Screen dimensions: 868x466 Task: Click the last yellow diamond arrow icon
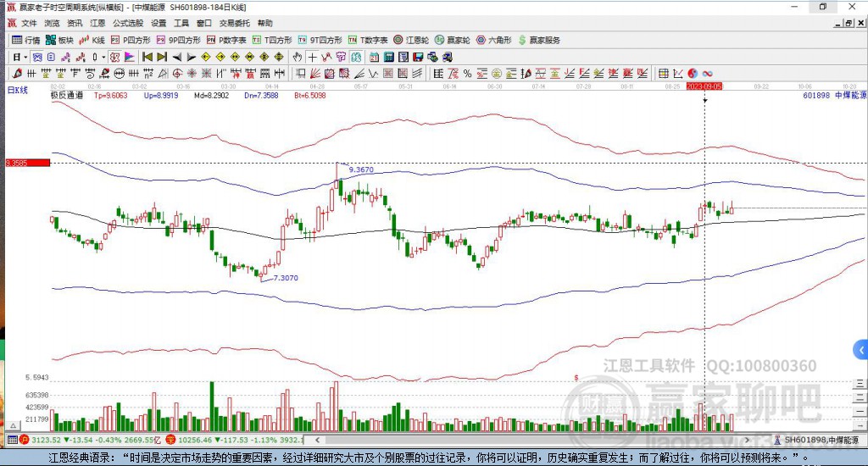[279, 57]
